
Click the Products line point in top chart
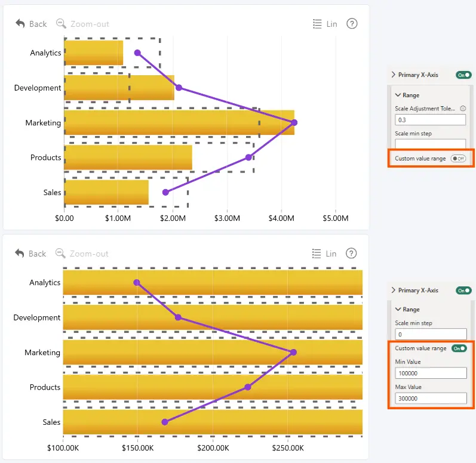click(248, 158)
